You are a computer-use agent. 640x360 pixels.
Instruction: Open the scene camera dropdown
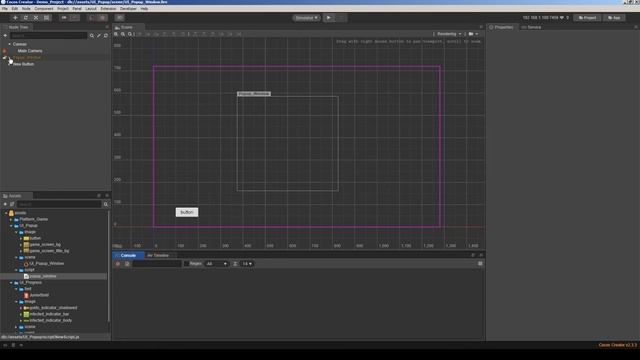pyautogui.click(x=473, y=34)
